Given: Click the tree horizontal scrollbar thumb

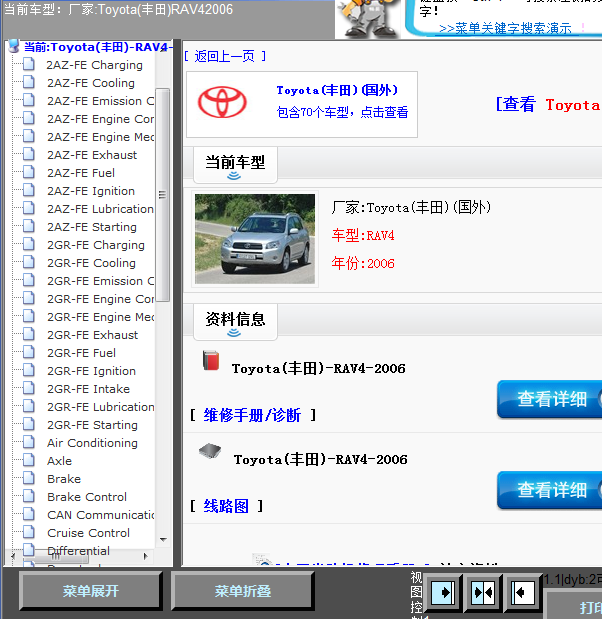Looking at the screenshot, I should click(x=55, y=557).
